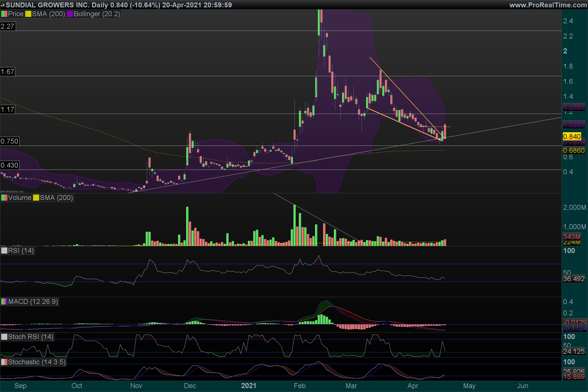Click the Volume panel legend icon
Viewport: 588px width, 392px height.
click(4, 198)
